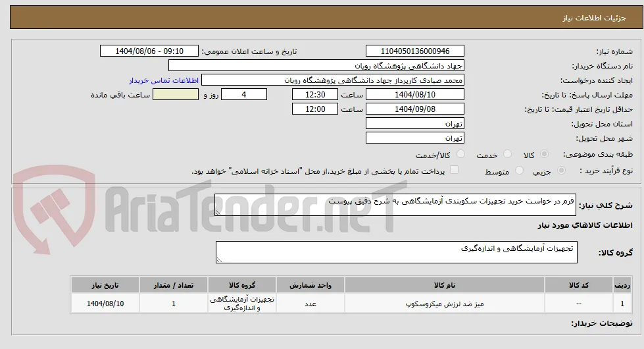The width and height of the screenshot is (644, 349).
Task: Click the جزئیات اطلاعات نیاز header title
Action: [594, 18]
